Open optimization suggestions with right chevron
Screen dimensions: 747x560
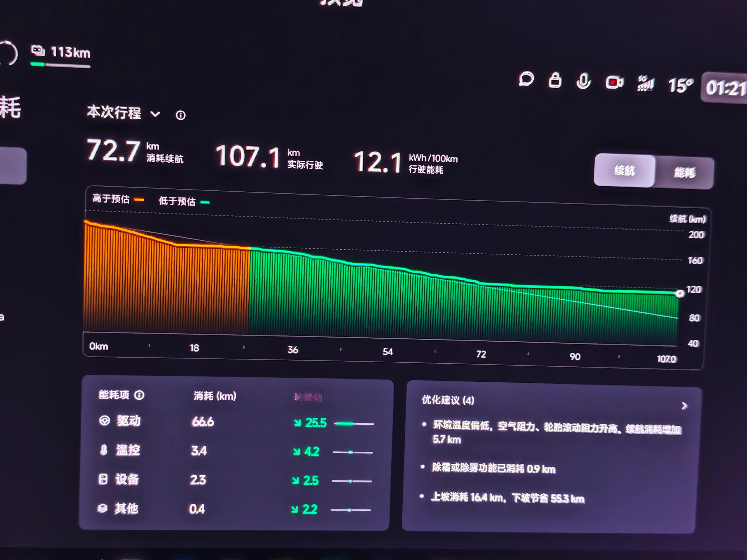[684, 406]
